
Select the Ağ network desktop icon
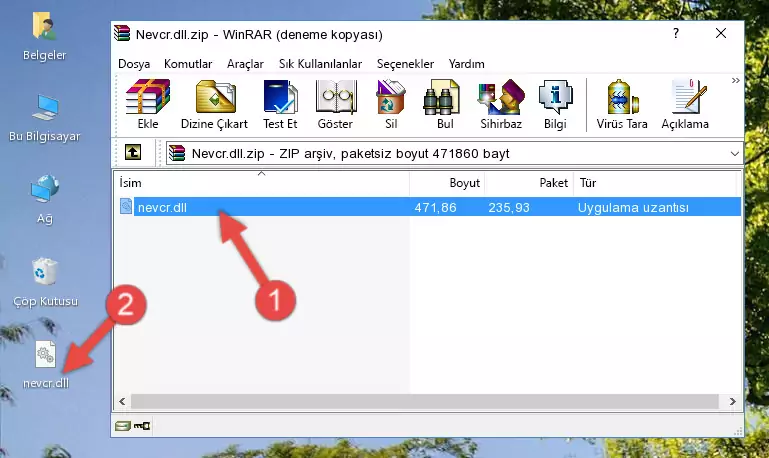(x=45, y=199)
